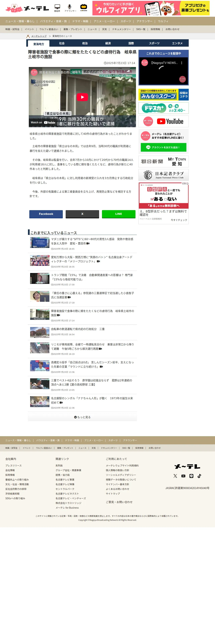Click the メ~テレ logo in the footer

(x=187, y=466)
